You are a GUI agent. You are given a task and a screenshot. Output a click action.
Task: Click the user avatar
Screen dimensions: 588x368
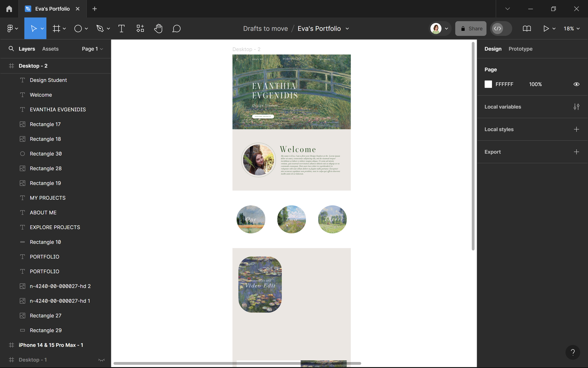(x=436, y=29)
